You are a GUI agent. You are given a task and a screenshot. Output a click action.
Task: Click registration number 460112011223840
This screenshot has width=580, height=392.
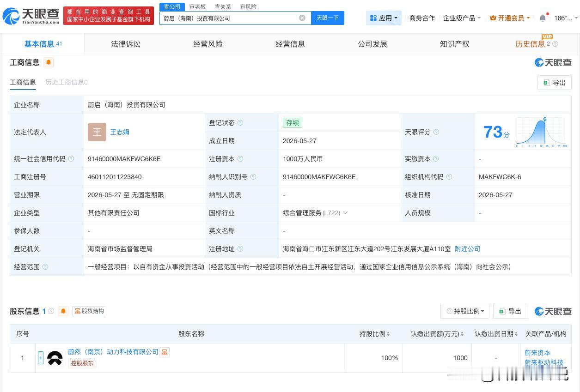click(115, 177)
